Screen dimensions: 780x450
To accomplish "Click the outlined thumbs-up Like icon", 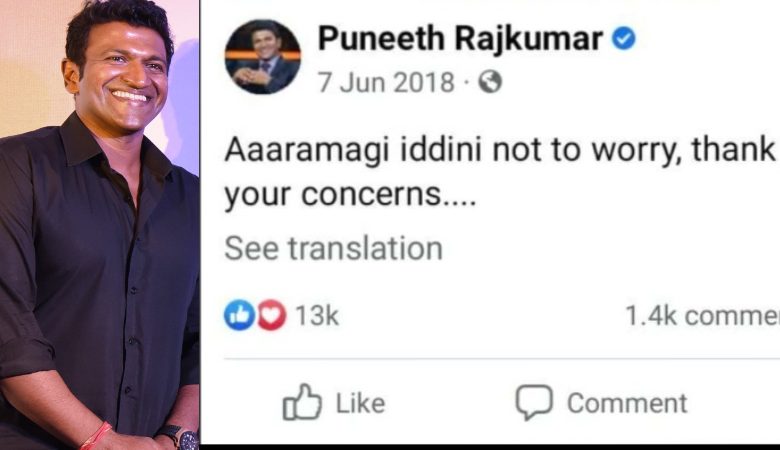I will (302, 402).
